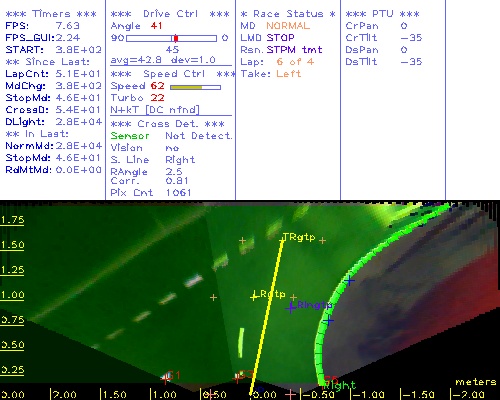
Task: Click the green Right line label
Action: 339,386
